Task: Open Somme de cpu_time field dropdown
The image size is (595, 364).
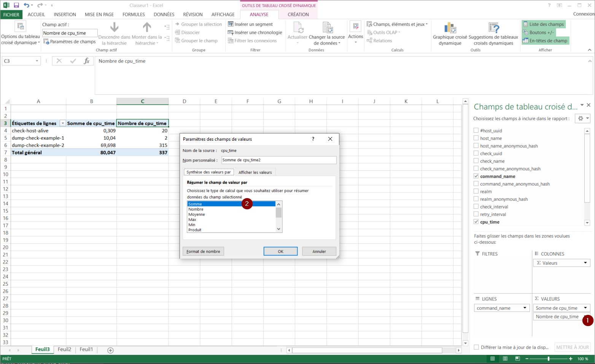Action: (x=585, y=308)
